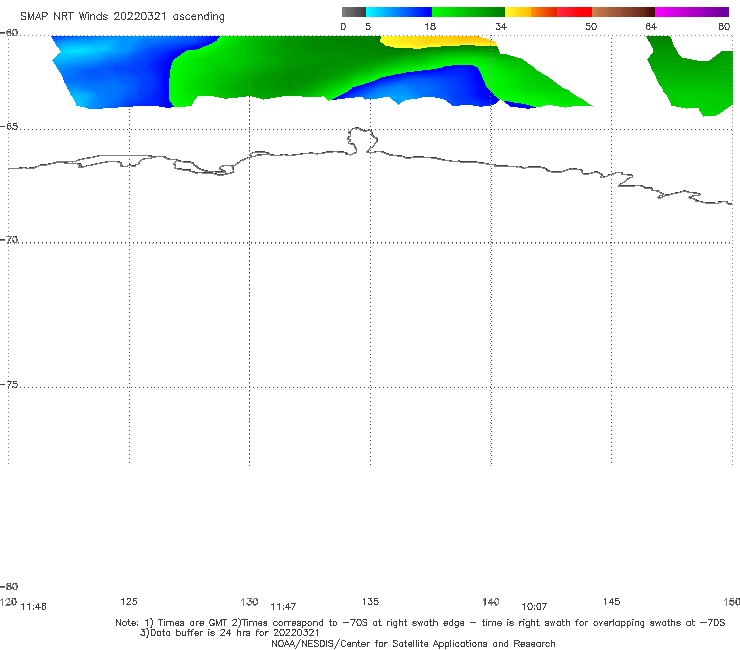Click the longitude label '125'

pyautogui.click(x=129, y=601)
